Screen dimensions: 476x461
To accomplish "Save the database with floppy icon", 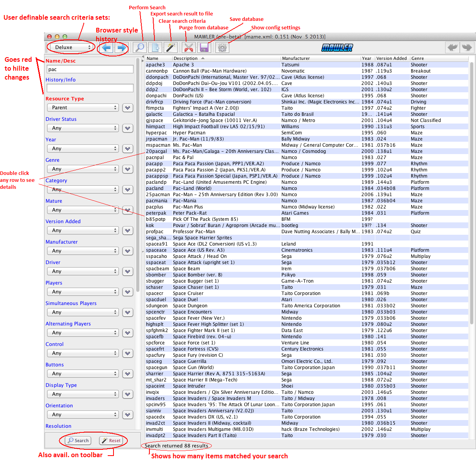I will pos(204,47).
